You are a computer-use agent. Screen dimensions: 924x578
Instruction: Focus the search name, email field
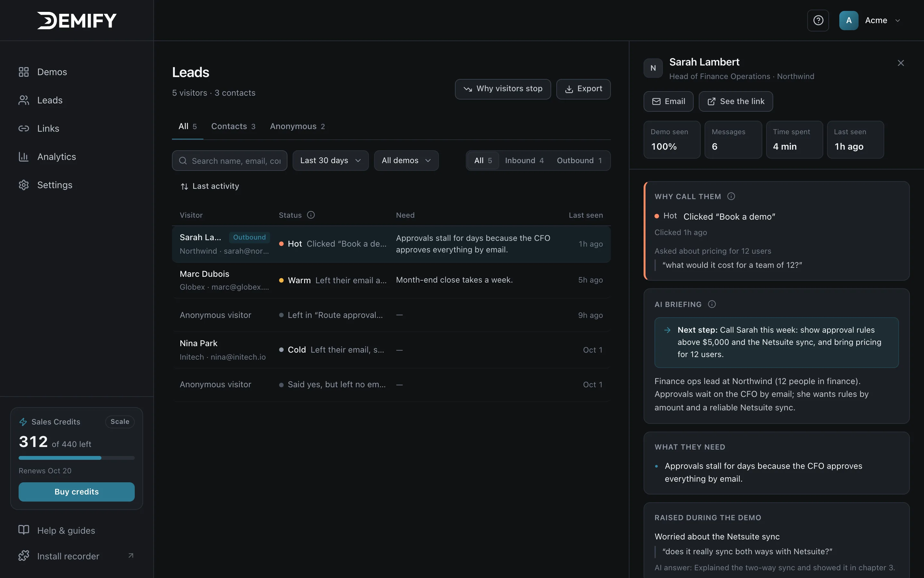point(229,161)
